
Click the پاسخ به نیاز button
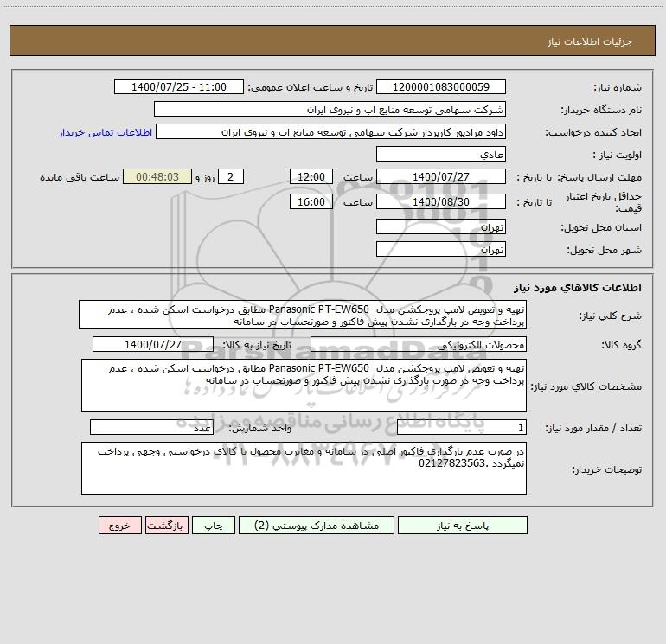(x=463, y=525)
